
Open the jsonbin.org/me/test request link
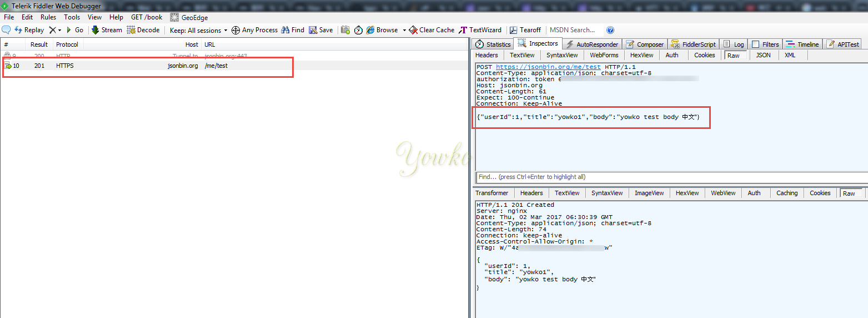(548, 67)
